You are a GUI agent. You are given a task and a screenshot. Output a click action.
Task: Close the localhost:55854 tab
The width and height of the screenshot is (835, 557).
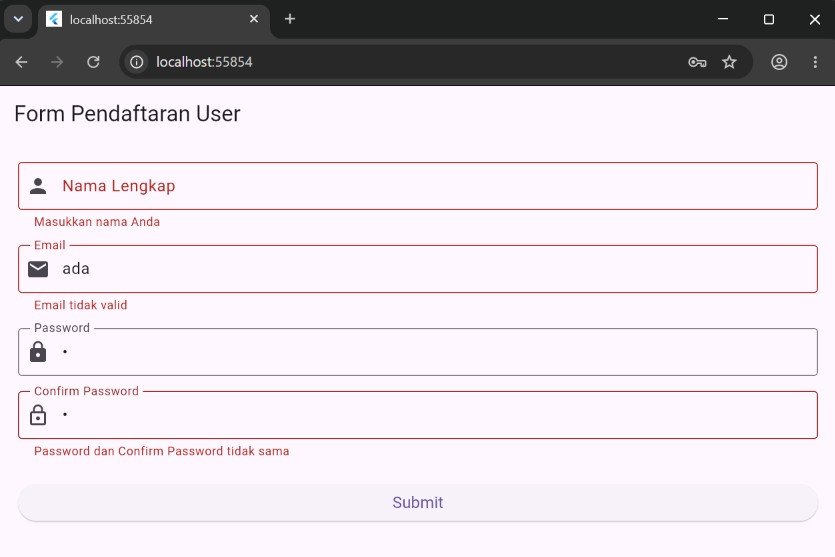[254, 19]
